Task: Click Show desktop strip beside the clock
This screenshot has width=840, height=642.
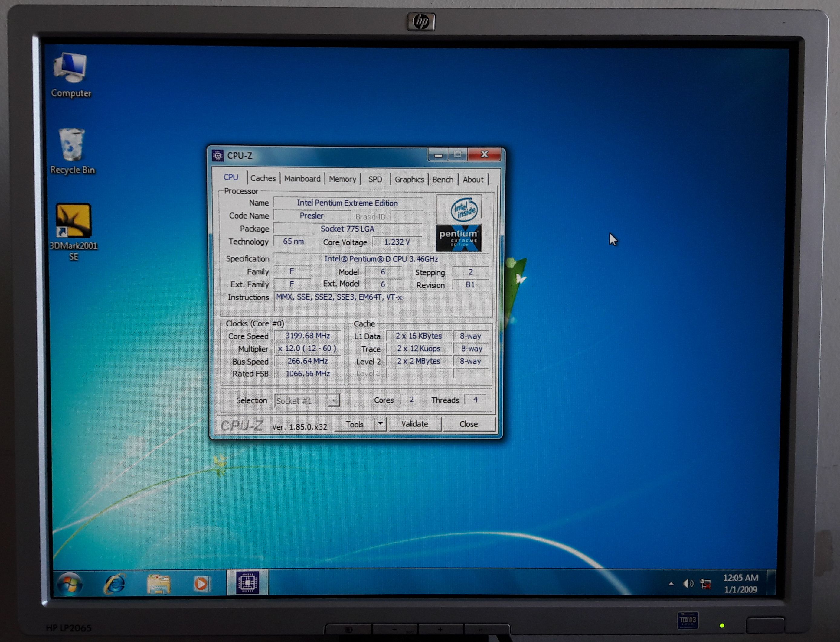Action: tap(772, 583)
